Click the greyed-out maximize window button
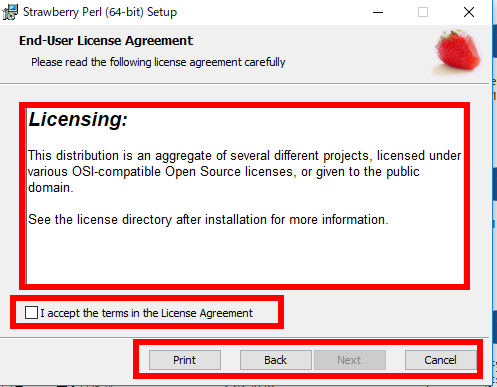The height and width of the screenshot is (387, 497). 423,12
